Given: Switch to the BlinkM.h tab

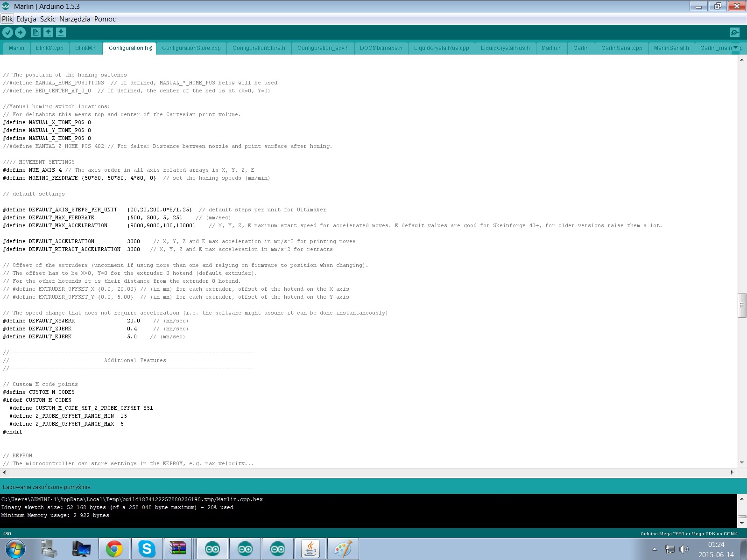Looking at the screenshot, I should tap(86, 48).
